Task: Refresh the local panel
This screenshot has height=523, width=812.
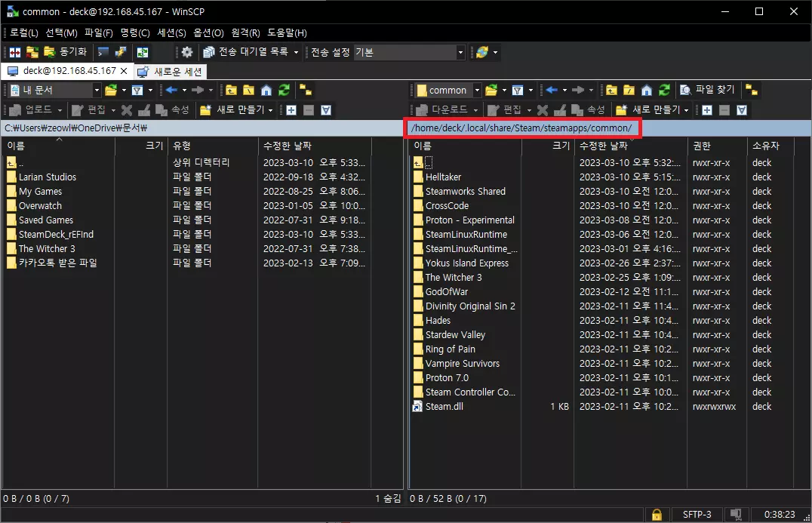Action: (284, 91)
